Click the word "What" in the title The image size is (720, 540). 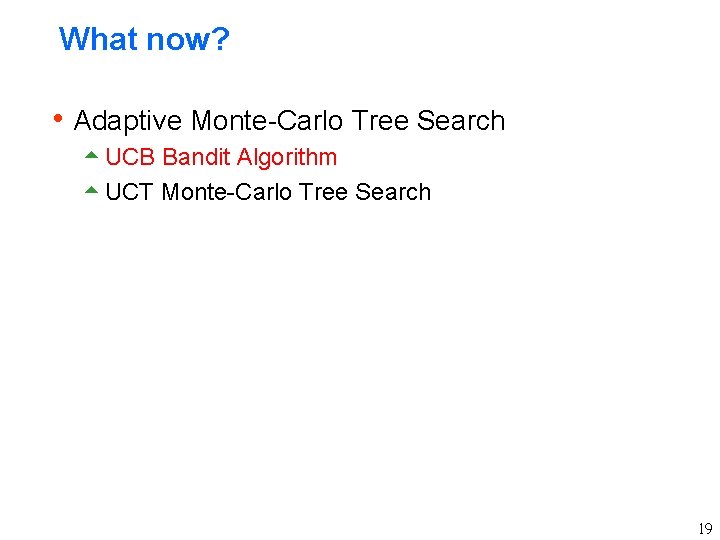[98, 40]
